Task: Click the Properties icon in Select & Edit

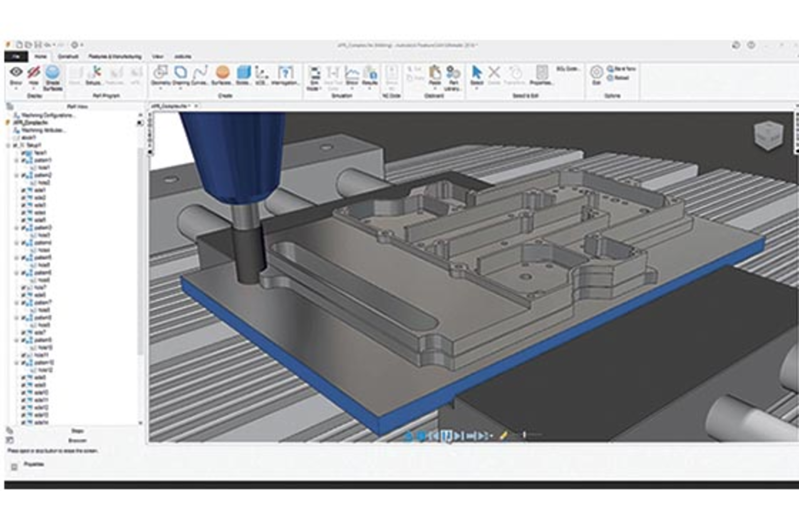Action: 541,72
